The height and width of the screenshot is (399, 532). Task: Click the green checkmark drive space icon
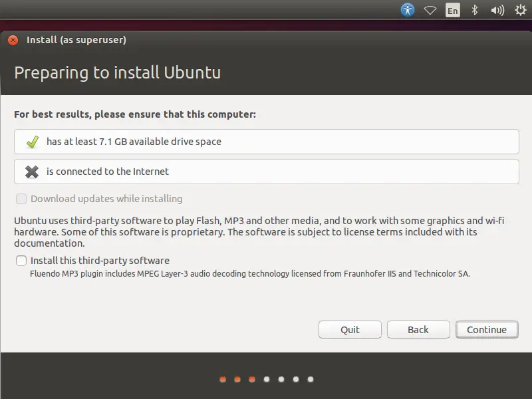pyautogui.click(x=33, y=142)
